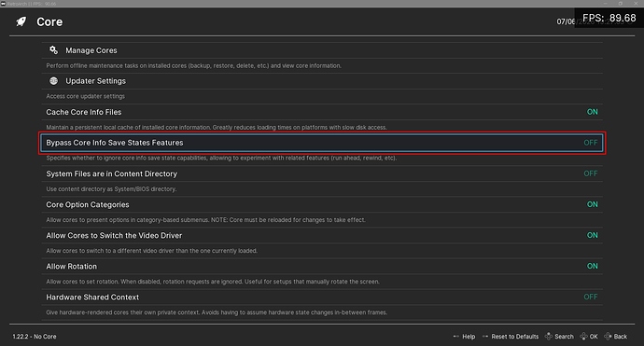Viewport: 644px width, 346px height.
Task: Select the Bypass Core Info Save States Features label
Action: tap(115, 143)
